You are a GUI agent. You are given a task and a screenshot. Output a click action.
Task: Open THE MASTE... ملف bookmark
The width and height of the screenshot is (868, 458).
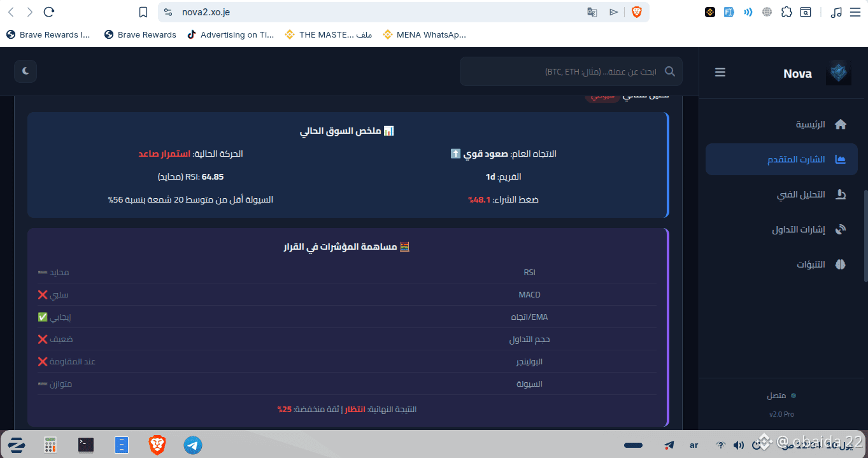pyautogui.click(x=329, y=34)
